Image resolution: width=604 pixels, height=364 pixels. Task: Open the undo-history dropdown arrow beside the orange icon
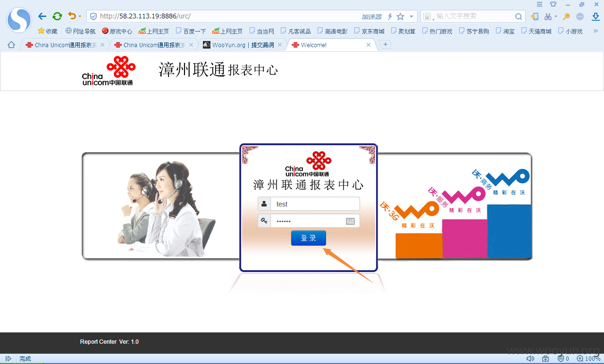click(80, 17)
